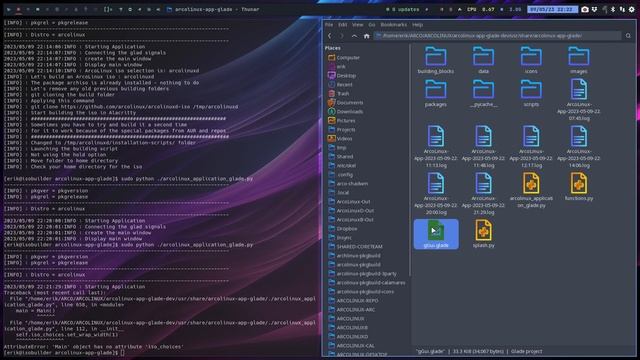This screenshot has width=640, height=360.
Task: Open the screenshot camera icon in tray
Action: pos(585,9)
